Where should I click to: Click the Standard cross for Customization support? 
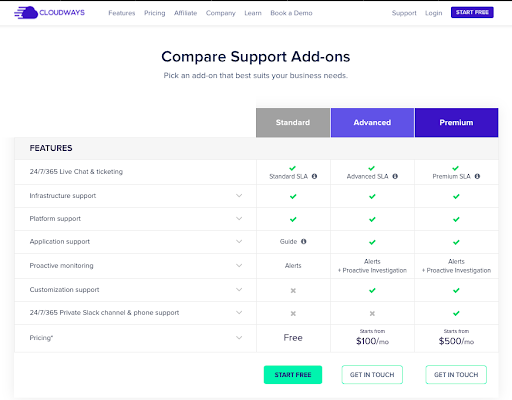(x=293, y=290)
